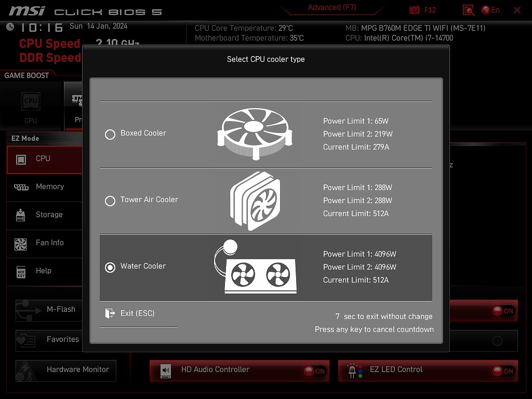Image resolution: width=532 pixels, height=399 pixels.
Task: Launch the M-Flash utility
Action: [49, 310]
